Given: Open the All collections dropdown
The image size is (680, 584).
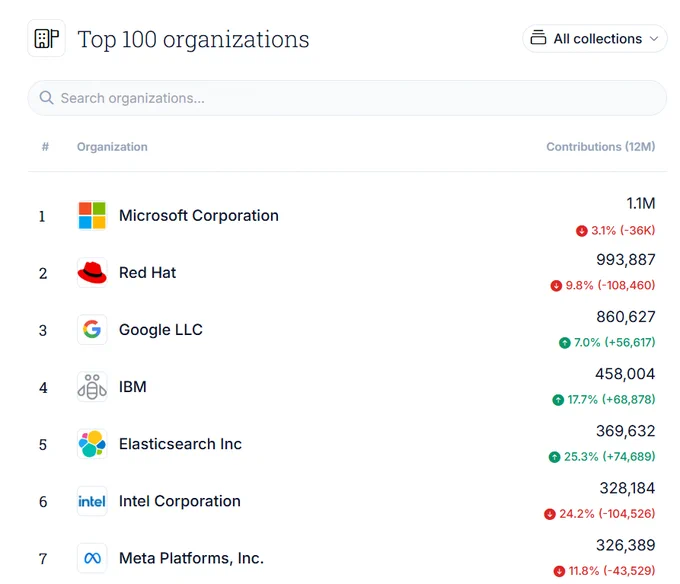Looking at the screenshot, I should [x=595, y=39].
